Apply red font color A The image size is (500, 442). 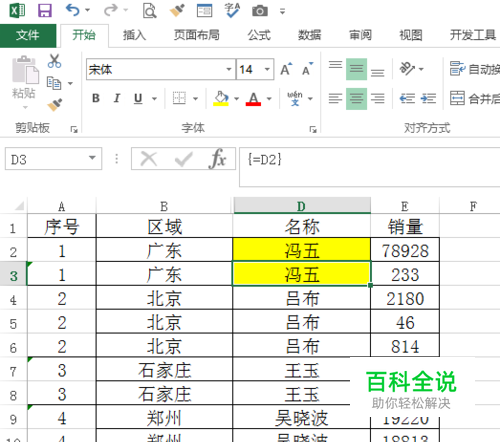point(253,98)
